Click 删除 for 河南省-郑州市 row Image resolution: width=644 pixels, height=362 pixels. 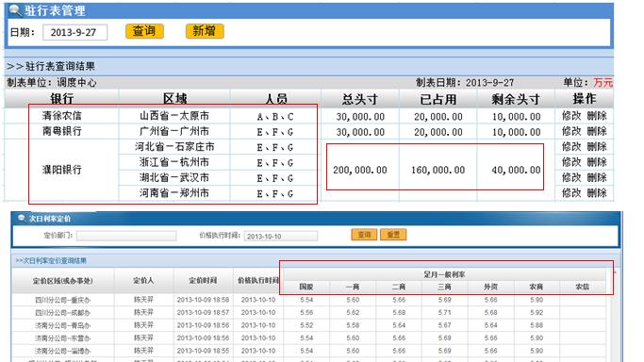pyautogui.click(x=597, y=193)
